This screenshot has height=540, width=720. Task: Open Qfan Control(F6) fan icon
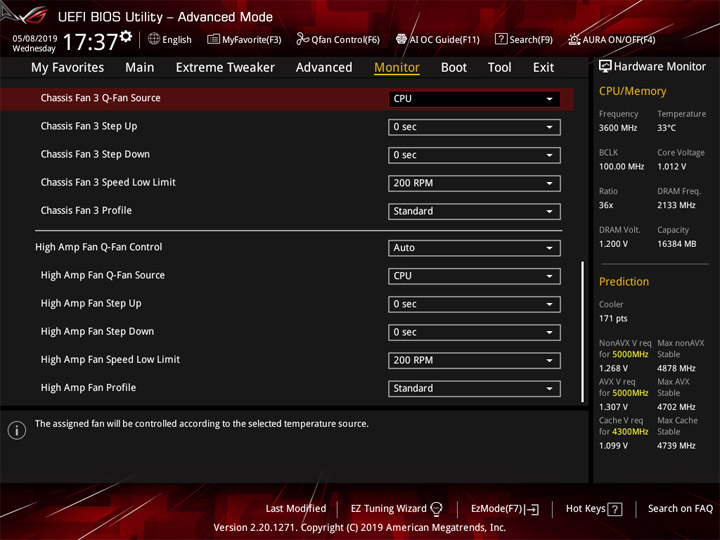302,39
